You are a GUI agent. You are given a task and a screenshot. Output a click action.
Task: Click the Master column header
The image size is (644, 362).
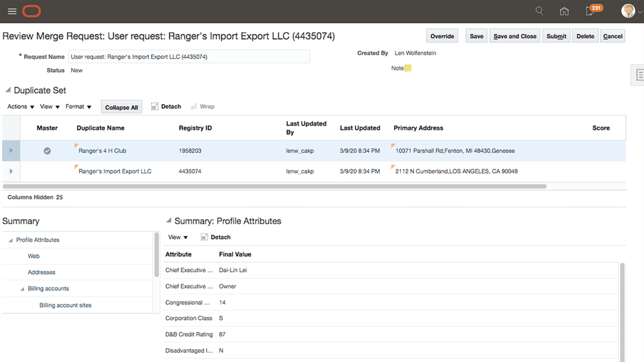(47, 128)
